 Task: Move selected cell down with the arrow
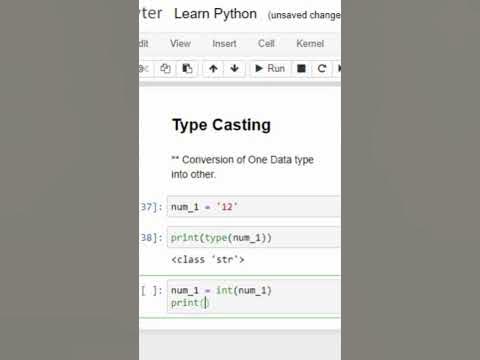tap(234, 68)
